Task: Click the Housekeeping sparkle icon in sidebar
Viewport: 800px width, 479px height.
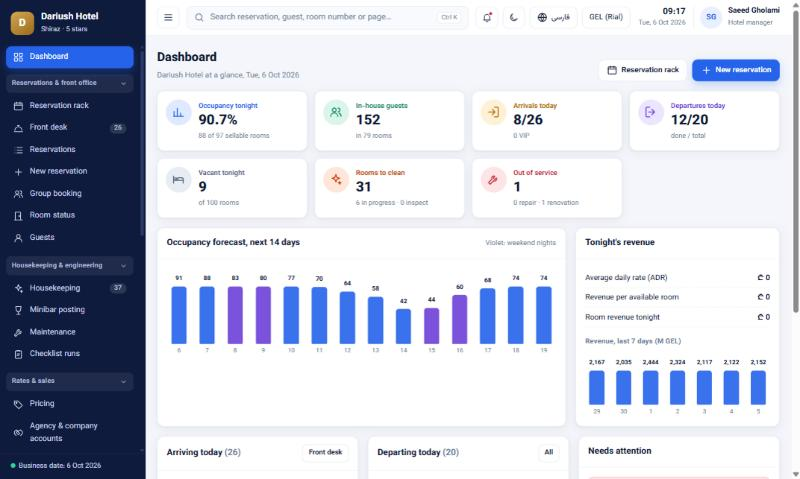Action: [18, 288]
